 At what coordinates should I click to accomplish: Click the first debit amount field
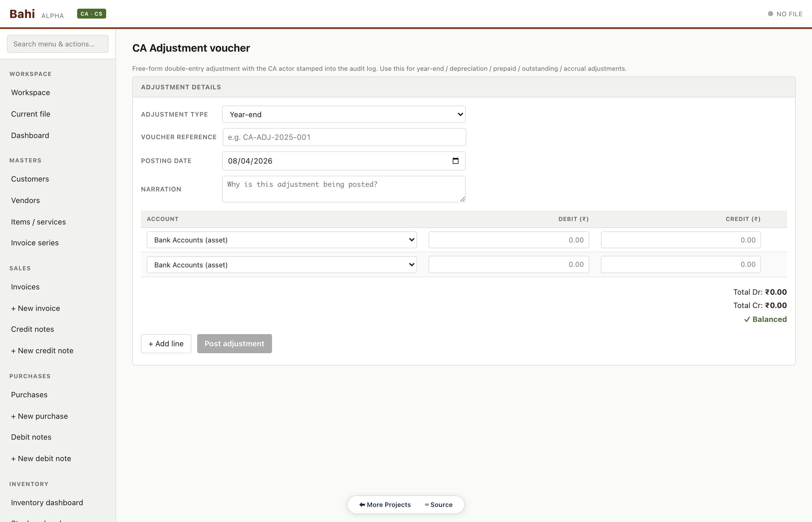(508, 240)
